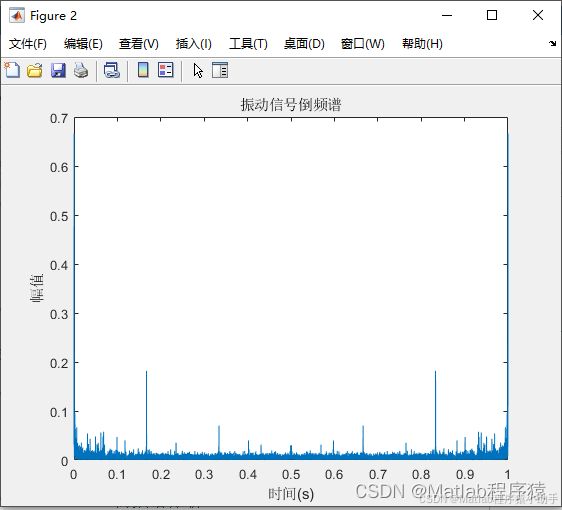
Task: Click the x-axis tick label 0.7
Action: pyautogui.click(x=378, y=475)
